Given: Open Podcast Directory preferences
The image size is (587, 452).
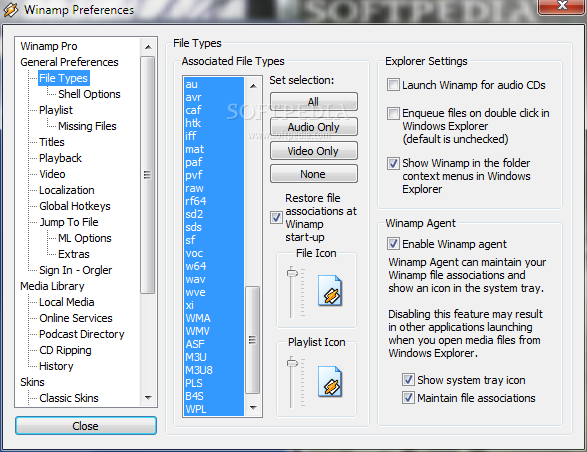Looking at the screenshot, I should [x=82, y=334].
